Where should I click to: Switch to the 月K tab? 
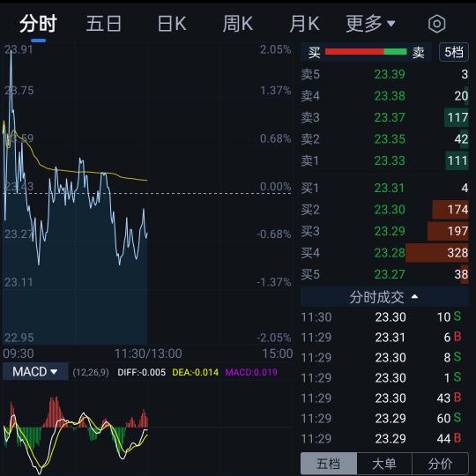(x=304, y=24)
